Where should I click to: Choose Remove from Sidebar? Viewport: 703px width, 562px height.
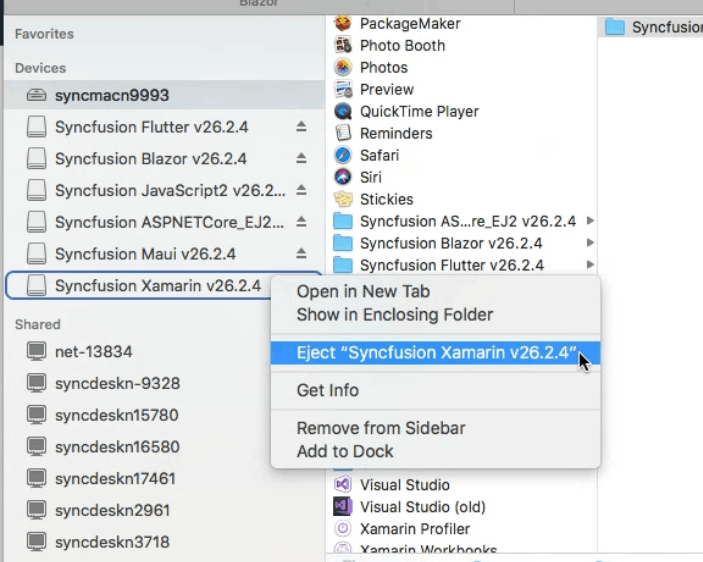435,428
